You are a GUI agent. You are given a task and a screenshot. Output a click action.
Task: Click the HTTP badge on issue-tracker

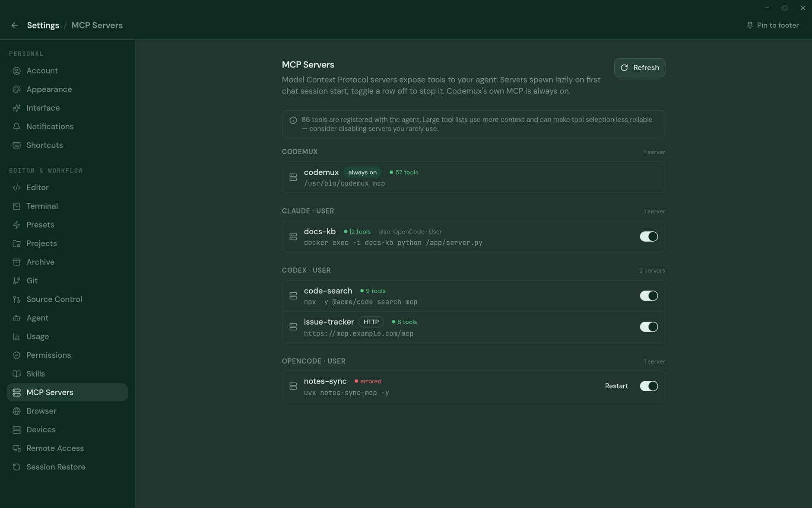[x=371, y=322]
